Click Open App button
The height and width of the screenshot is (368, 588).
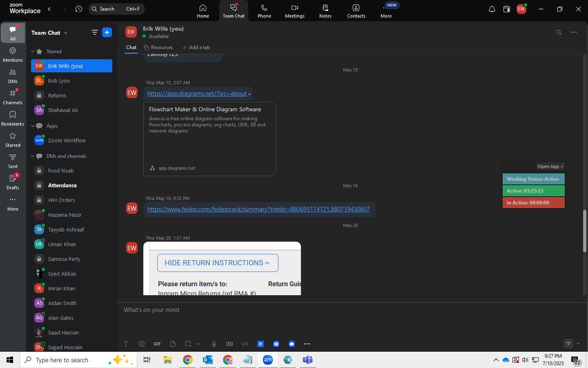[x=550, y=166]
